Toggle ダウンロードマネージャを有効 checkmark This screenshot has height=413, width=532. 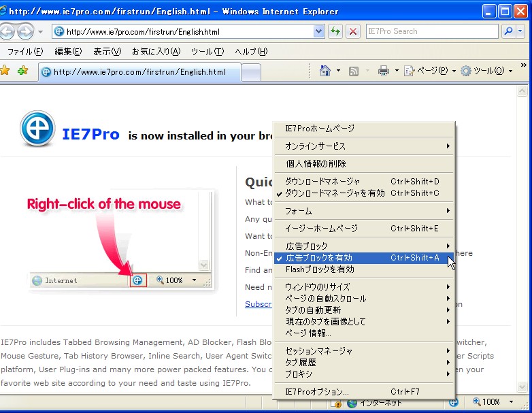tap(364, 193)
